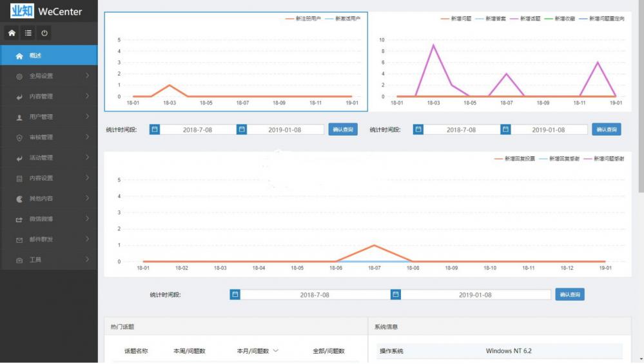Expand chevron on 其他内容 row
The width and height of the screenshot is (644, 364).
(x=88, y=198)
